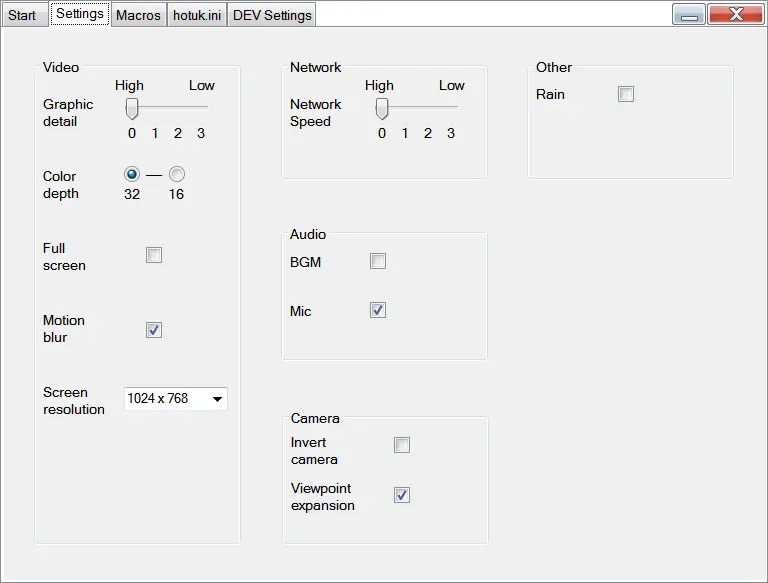
Task: Click the '2' mark under Graphic detail slider
Action: [x=178, y=133]
